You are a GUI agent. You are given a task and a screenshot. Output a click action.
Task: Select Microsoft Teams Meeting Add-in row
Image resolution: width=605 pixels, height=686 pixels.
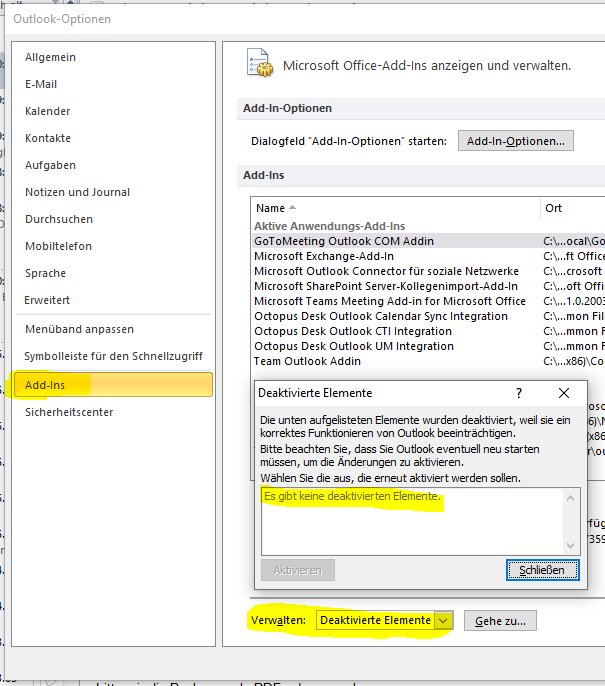click(x=429, y=301)
